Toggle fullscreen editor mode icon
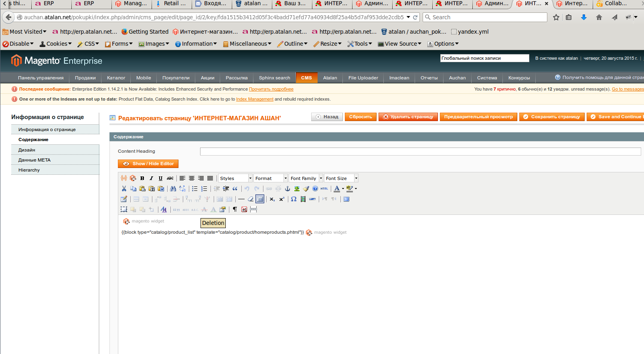The height and width of the screenshot is (354, 644). pyautogui.click(x=346, y=199)
